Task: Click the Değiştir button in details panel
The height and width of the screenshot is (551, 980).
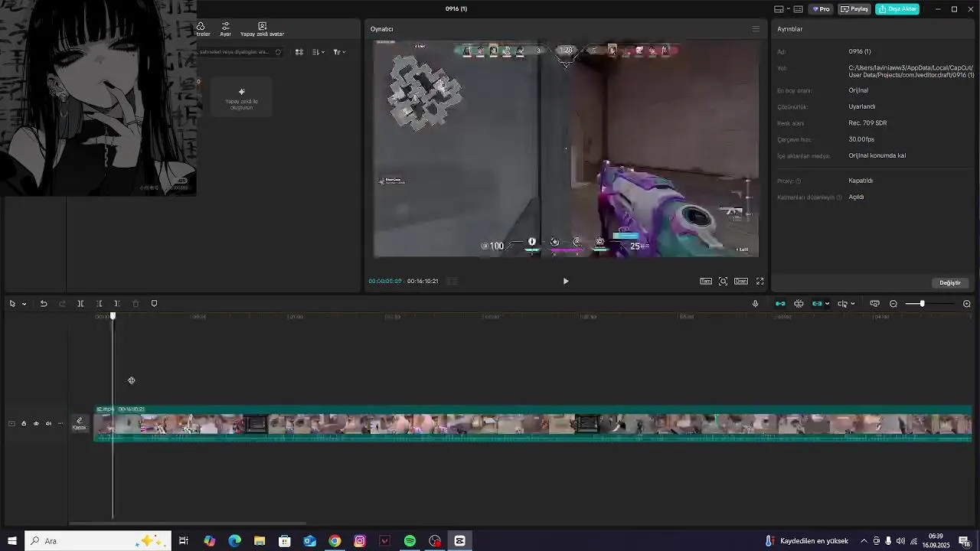Action: pyautogui.click(x=950, y=283)
